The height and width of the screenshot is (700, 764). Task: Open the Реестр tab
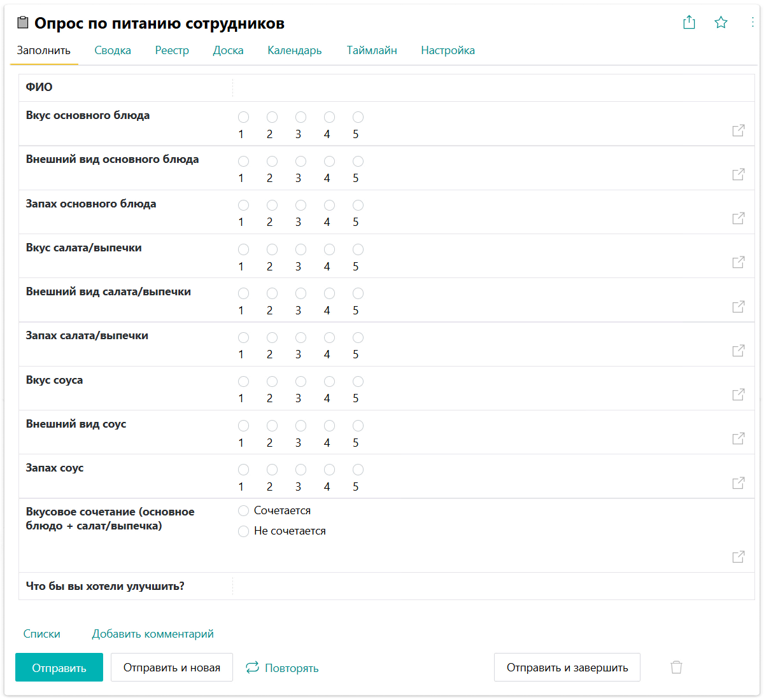172,50
